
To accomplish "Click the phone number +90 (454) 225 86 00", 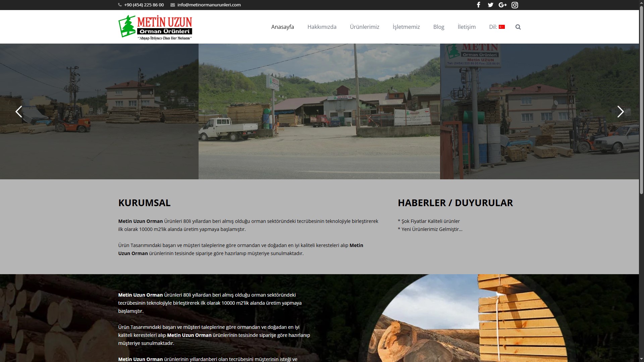I will tap(144, 5).
